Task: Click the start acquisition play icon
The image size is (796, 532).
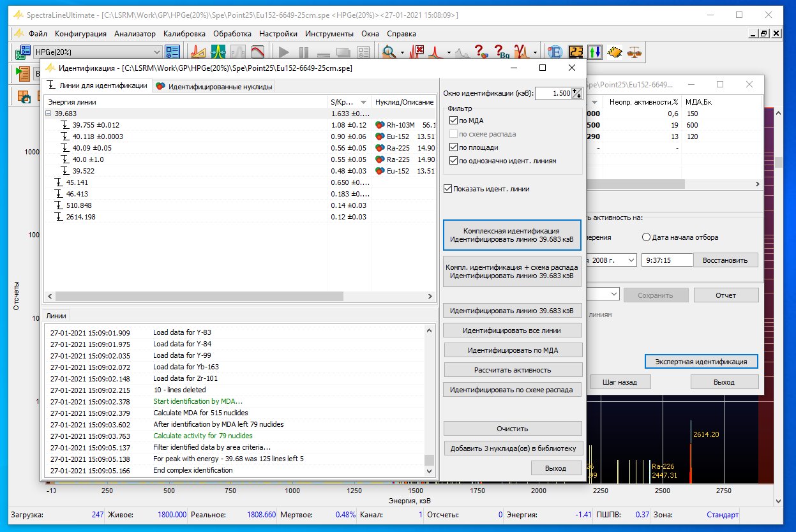Action: pos(284,52)
